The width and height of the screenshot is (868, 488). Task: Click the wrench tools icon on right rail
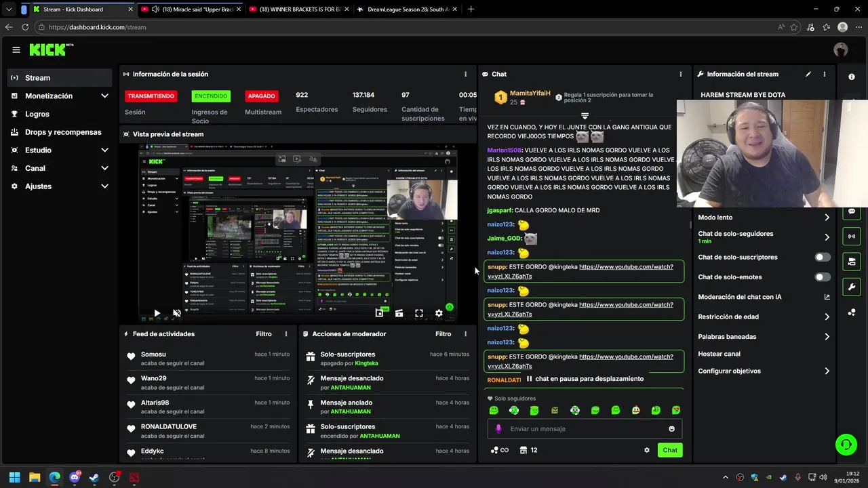click(852, 287)
